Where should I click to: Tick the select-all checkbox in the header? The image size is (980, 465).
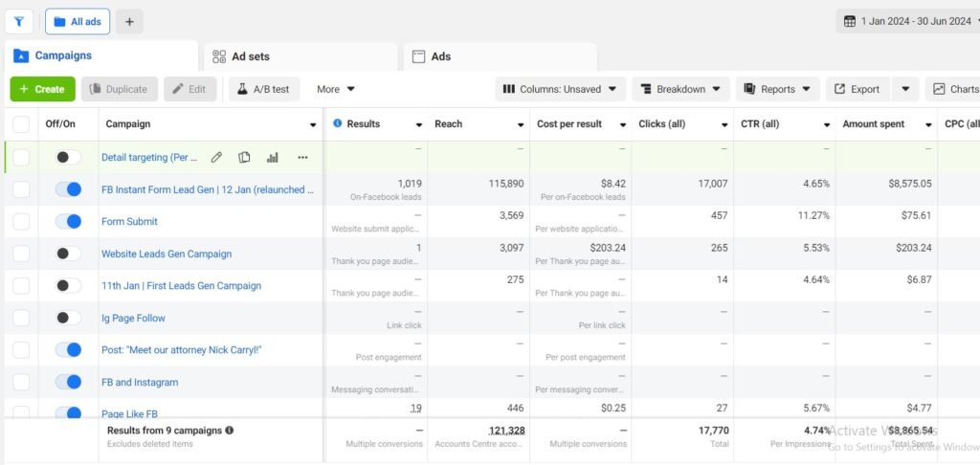pyautogui.click(x=21, y=124)
